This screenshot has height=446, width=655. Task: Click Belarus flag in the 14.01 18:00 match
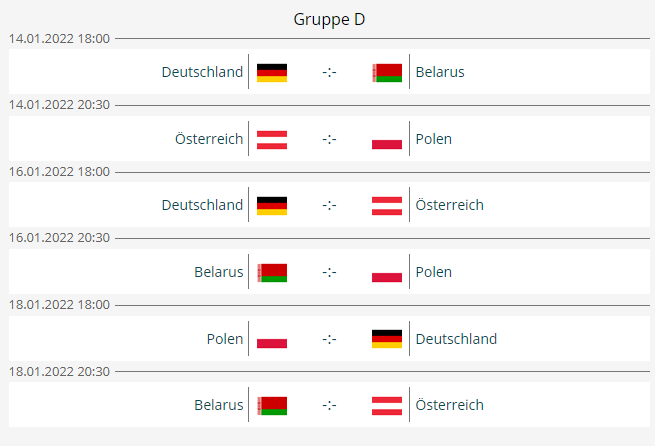tap(387, 72)
